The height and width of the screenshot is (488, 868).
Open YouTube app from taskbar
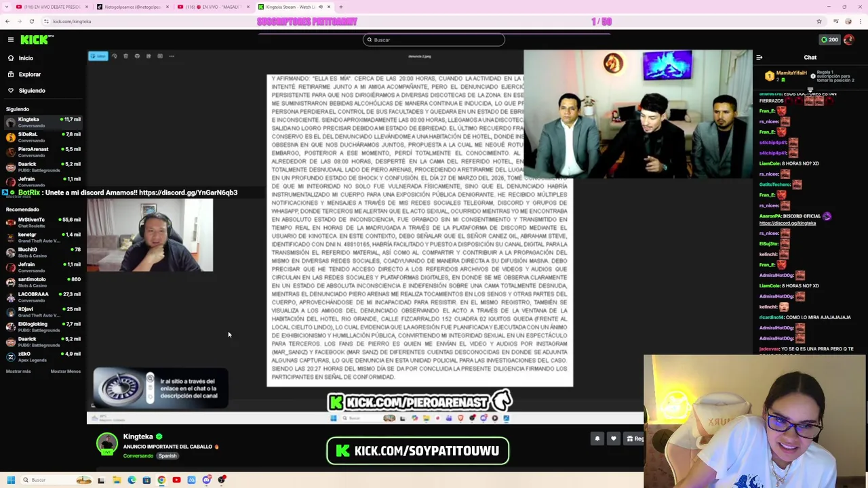pyautogui.click(x=176, y=481)
